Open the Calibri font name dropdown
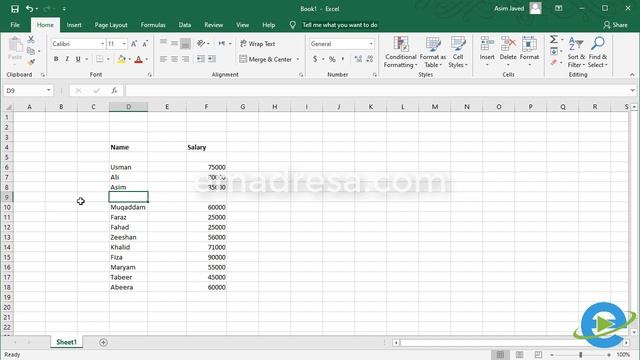This screenshot has width=640, height=360. [x=102, y=44]
